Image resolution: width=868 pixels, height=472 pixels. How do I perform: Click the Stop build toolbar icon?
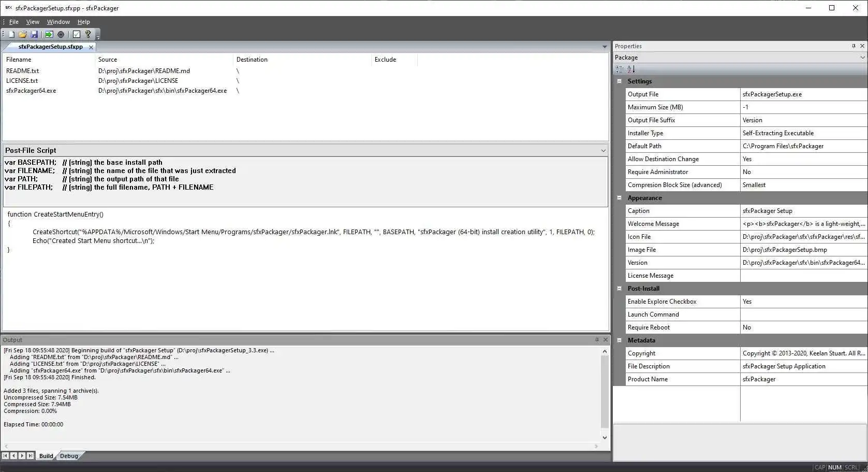click(61, 34)
